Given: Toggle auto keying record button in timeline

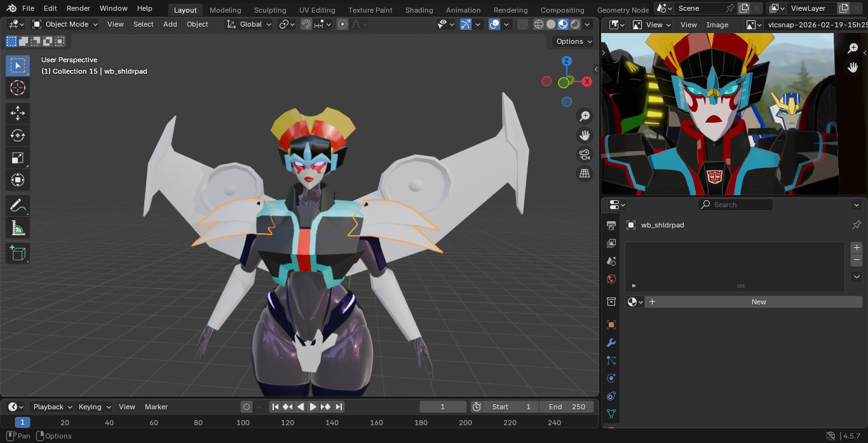Looking at the screenshot, I should (247, 407).
